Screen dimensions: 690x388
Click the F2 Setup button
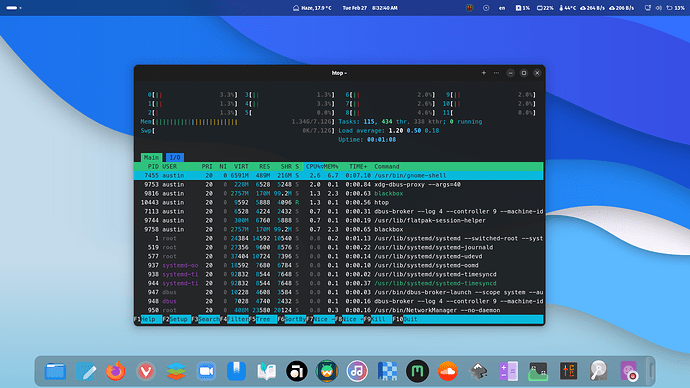pyautogui.click(x=176, y=319)
